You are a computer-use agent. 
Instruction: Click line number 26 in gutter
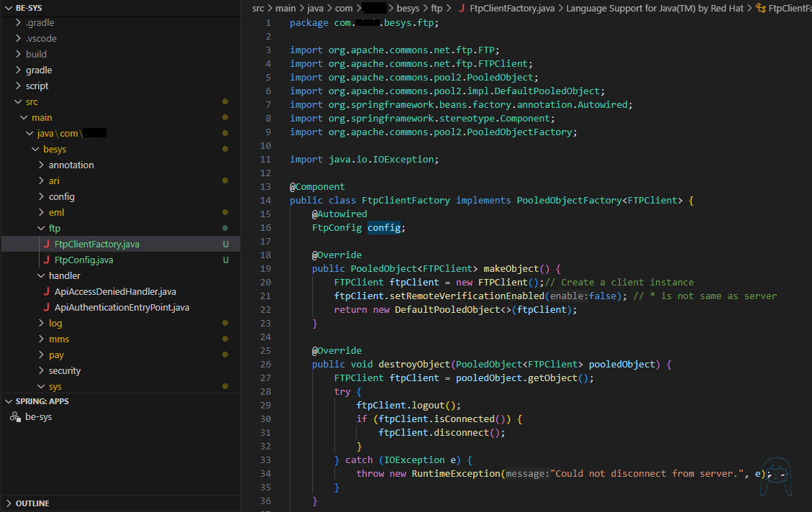coord(265,365)
